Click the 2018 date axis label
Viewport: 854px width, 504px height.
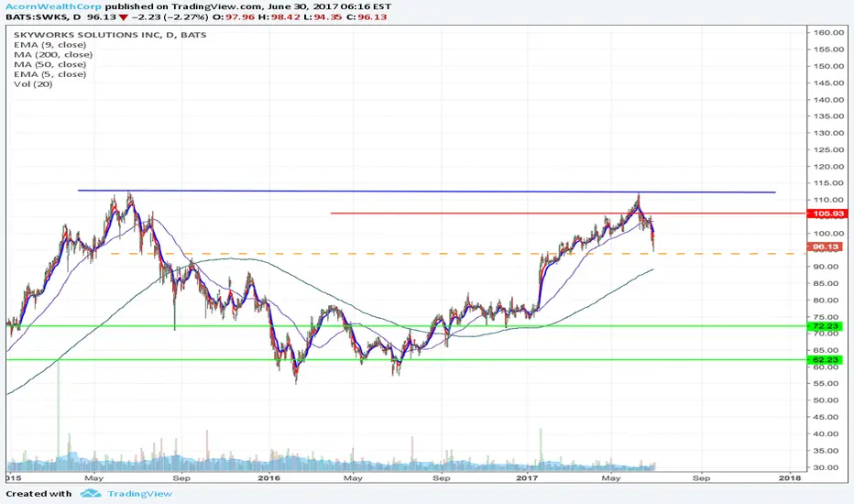790,478
